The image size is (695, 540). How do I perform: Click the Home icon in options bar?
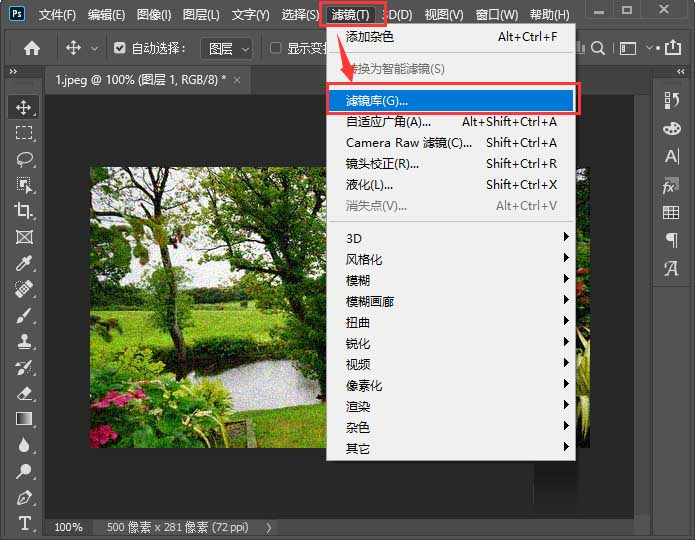click(x=32, y=48)
